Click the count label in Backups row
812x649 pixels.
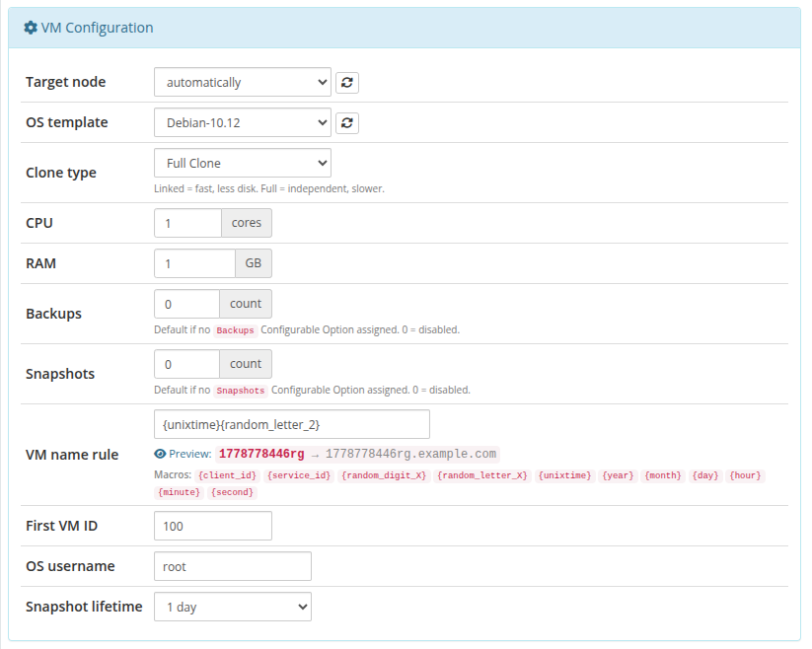point(246,304)
